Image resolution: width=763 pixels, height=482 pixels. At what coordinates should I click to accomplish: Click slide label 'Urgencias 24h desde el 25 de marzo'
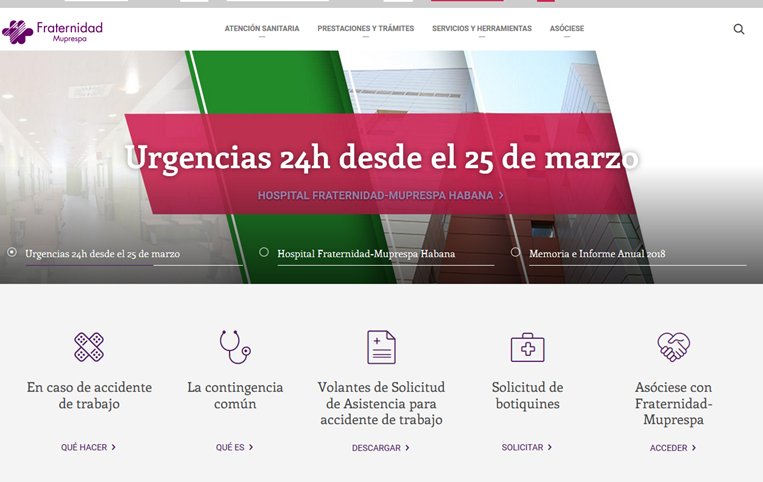[x=103, y=254]
